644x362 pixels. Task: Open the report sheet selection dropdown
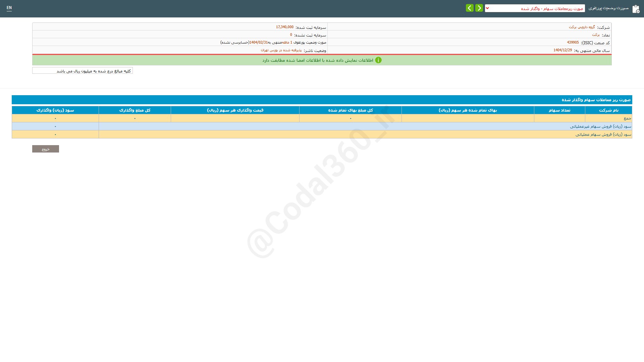535,8
